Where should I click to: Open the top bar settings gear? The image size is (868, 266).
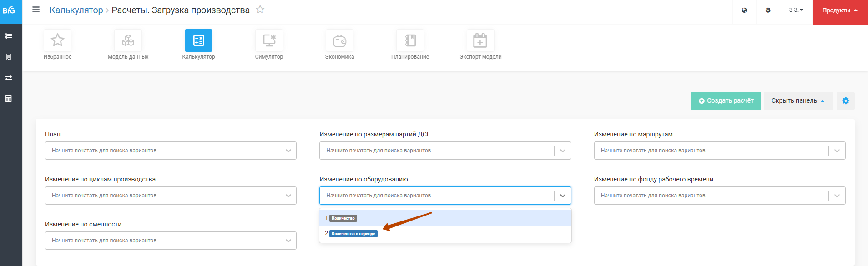768,10
